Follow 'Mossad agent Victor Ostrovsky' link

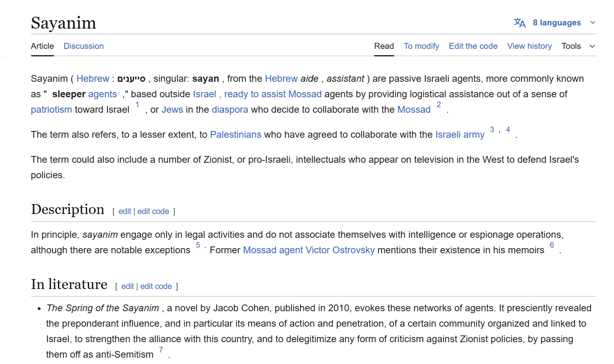click(309, 250)
